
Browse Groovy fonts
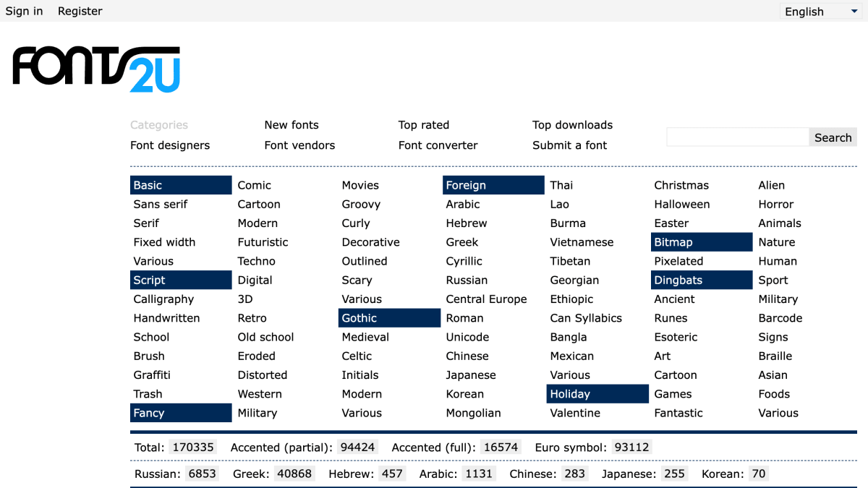[x=361, y=205]
